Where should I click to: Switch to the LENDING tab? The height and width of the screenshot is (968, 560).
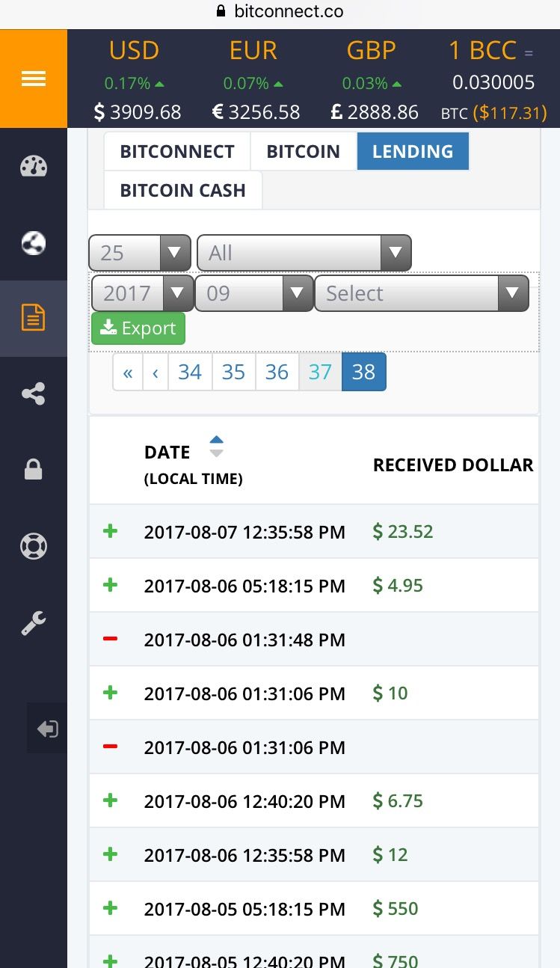point(413,151)
